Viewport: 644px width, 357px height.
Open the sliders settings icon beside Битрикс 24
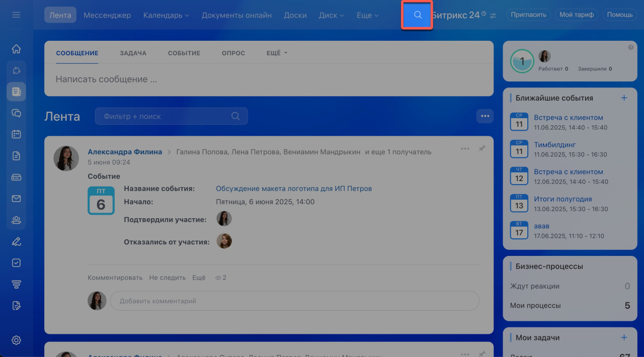pyautogui.click(x=493, y=16)
